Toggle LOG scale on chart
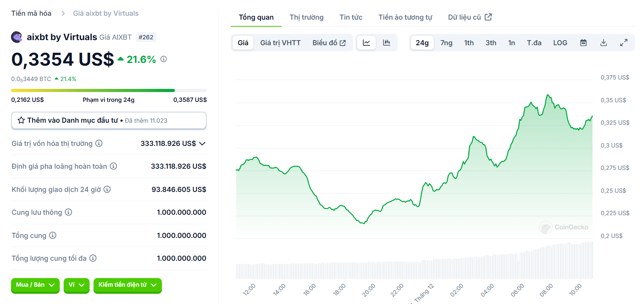The image size is (644, 304). (560, 42)
